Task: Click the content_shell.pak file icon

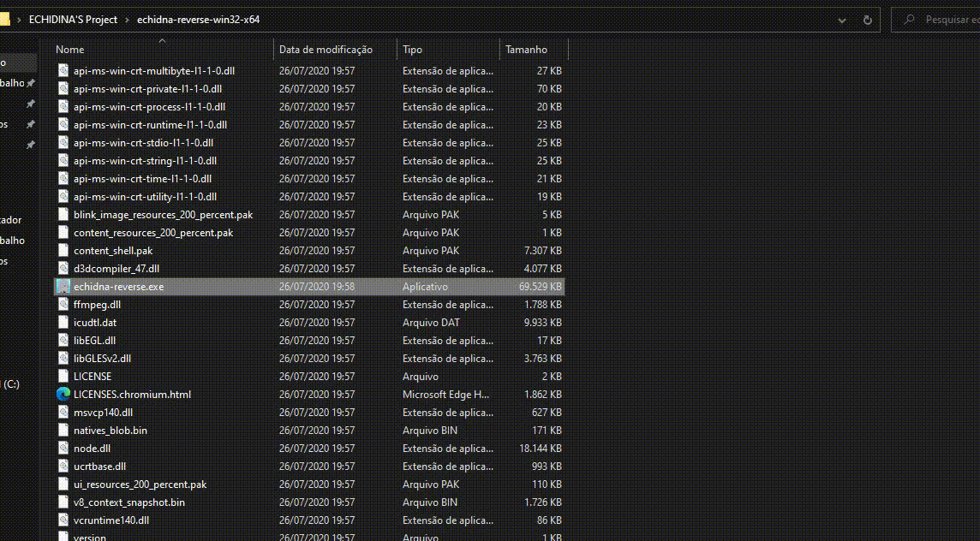Action: click(x=63, y=251)
